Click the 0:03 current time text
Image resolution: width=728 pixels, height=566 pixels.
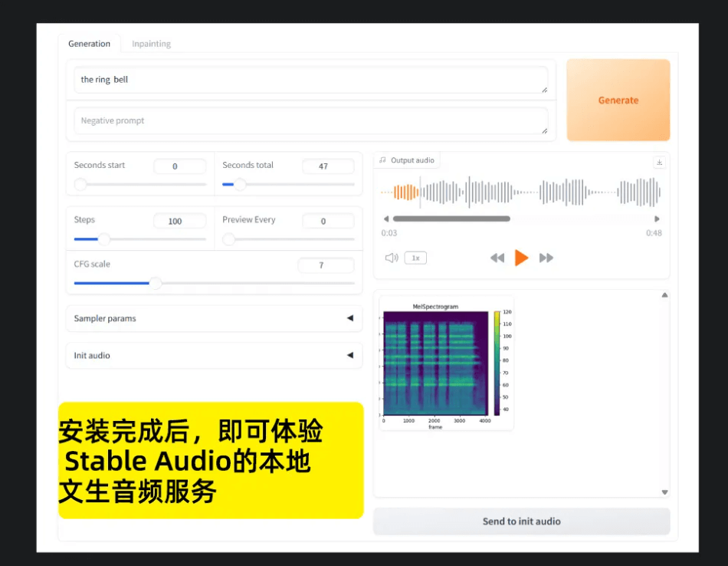point(389,233)
